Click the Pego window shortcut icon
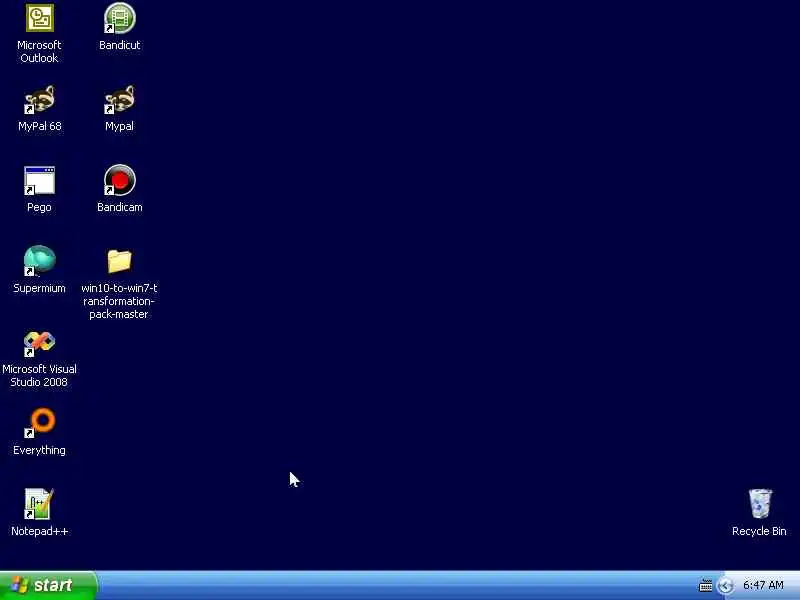Viewport: 800px width, 600px height. tap(39, 181)
